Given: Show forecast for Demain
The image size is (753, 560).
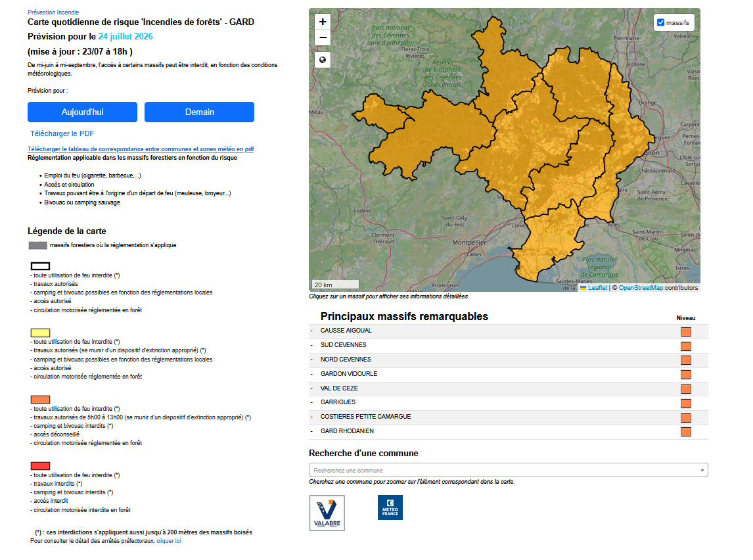Looking at the screenshot, I should 199,112.
